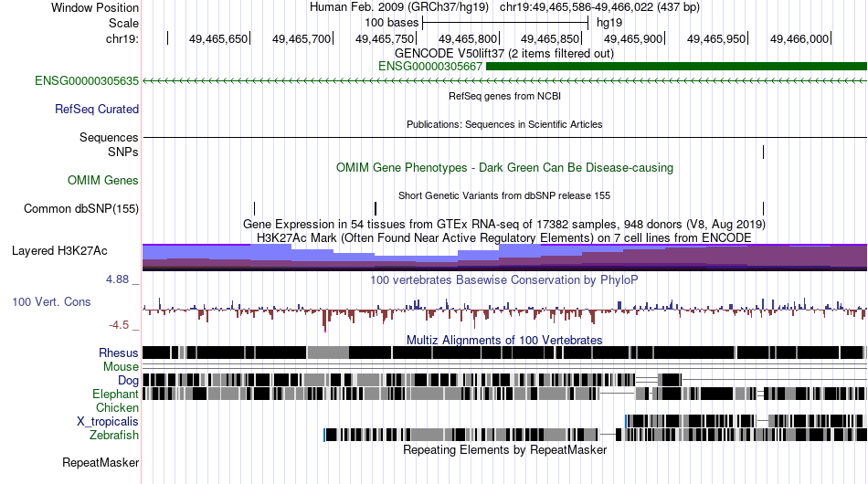This screenshot has height=484, width=868.
Task: Click the -4.5 conservation lower limit
Action: click(x=119, y=325)
